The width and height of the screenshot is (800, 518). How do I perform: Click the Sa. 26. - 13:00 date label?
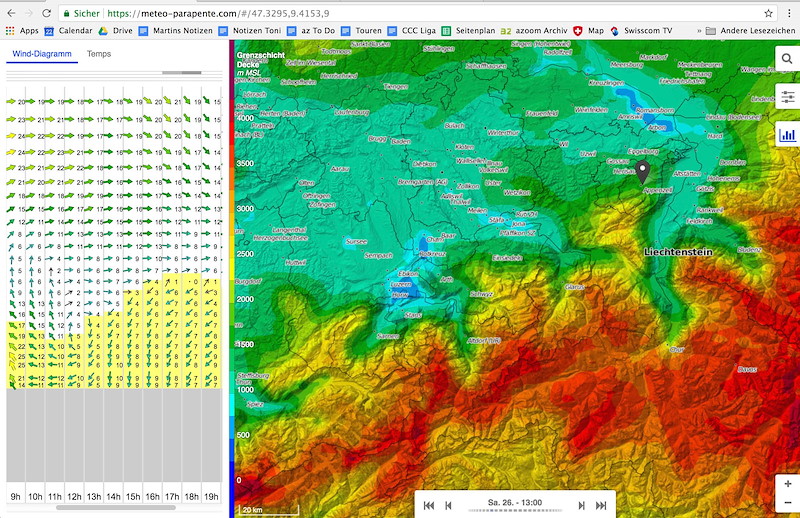pos(515,502)
